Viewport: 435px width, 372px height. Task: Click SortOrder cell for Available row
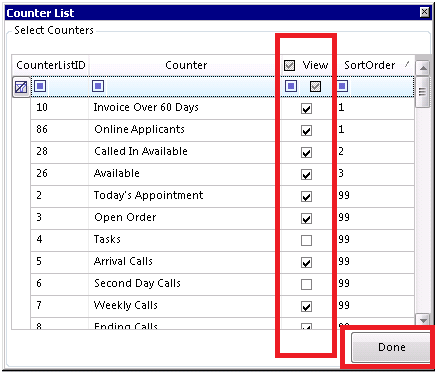(375, 174)
